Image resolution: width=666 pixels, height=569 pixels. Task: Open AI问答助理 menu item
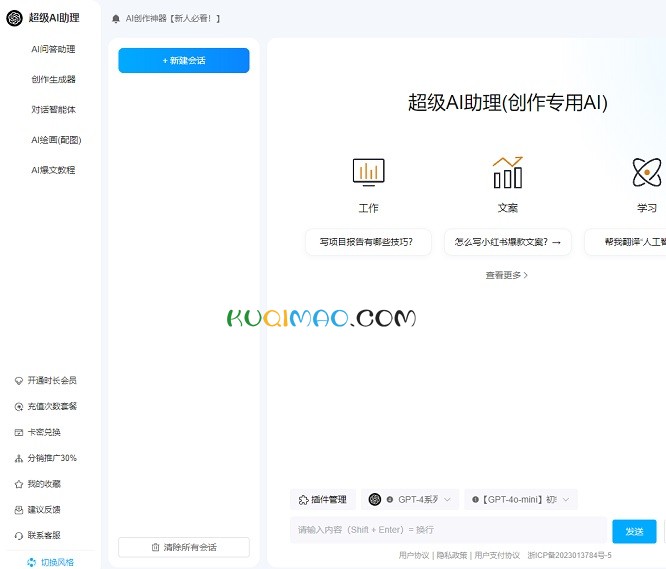(x=53, y=49)
